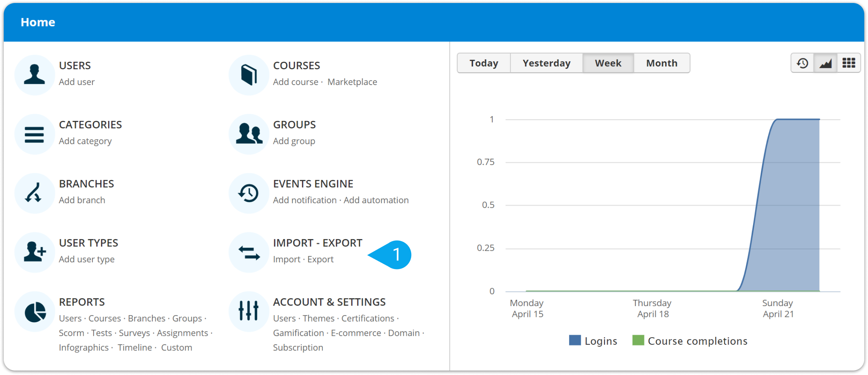Open the IMPORT - EXPORT heading

coord(318,243)
